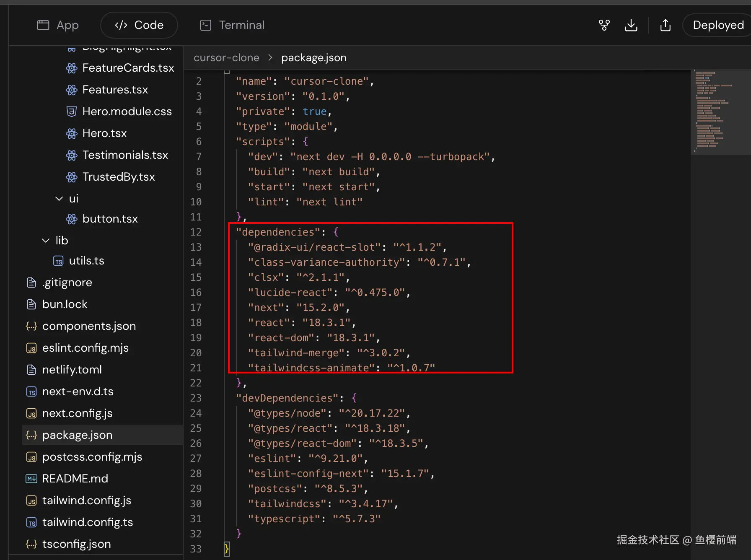Click the "devDependencies" key in editor
The height and width of the screenshot is (560, 751).
[287, 398]
